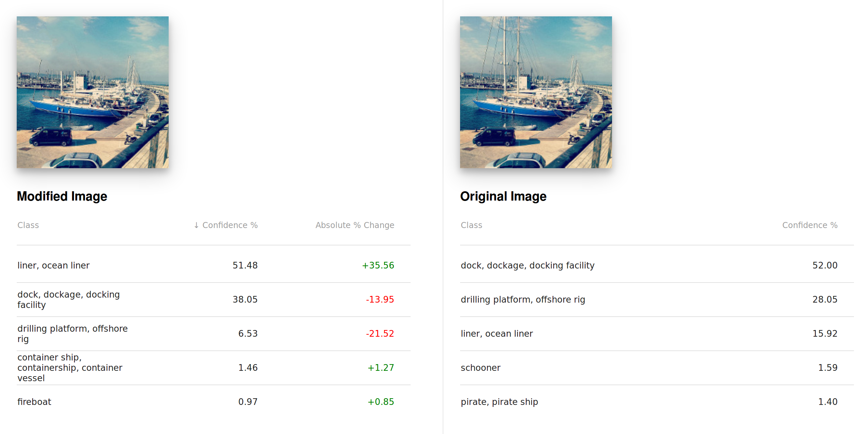Select the schooner row
Screen dimensions: 868x434
tap(481, 367)
